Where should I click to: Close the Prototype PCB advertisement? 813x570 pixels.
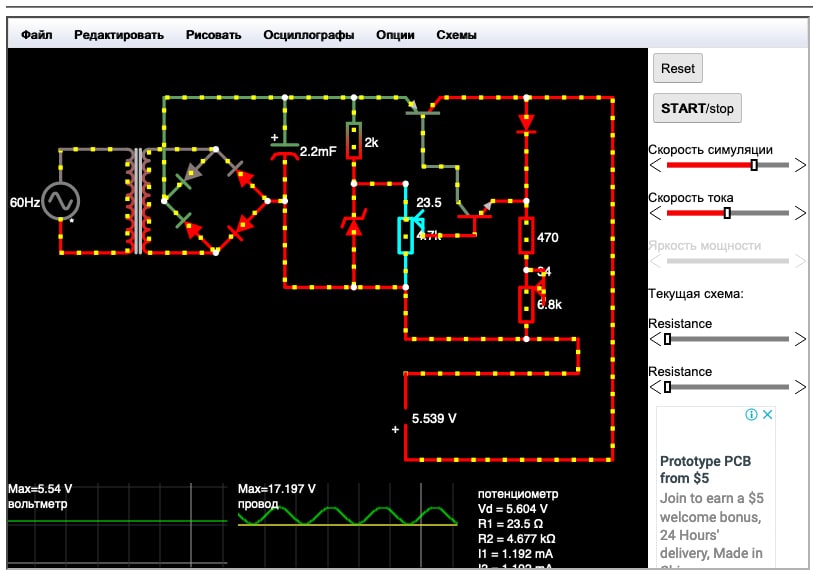[x=768, y=414]
